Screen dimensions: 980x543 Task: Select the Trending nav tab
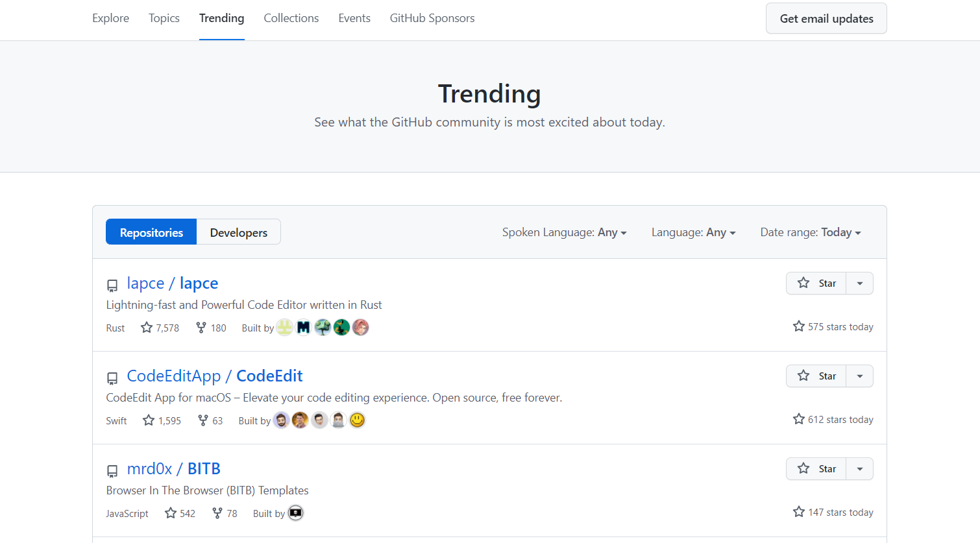221,18
